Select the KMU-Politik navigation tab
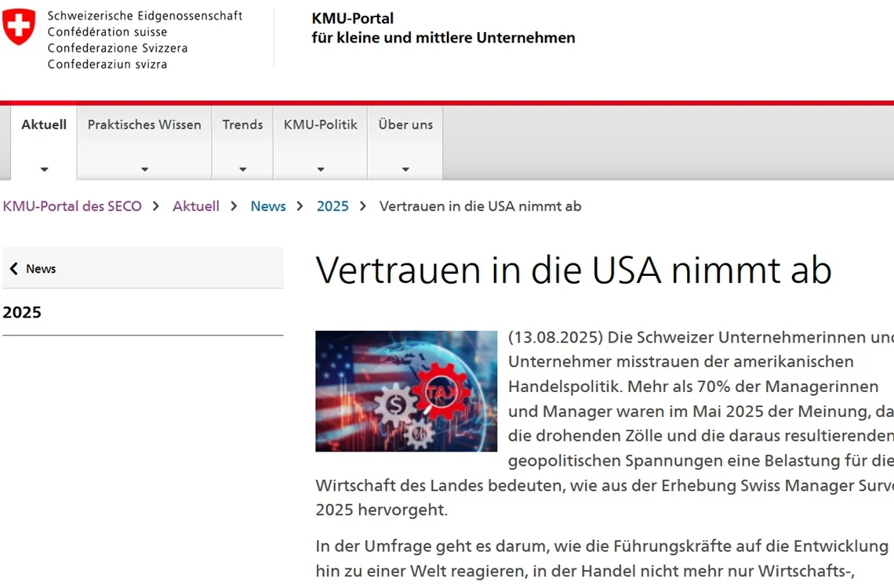Viewport: 894px width, 588px height. point(320,125)
